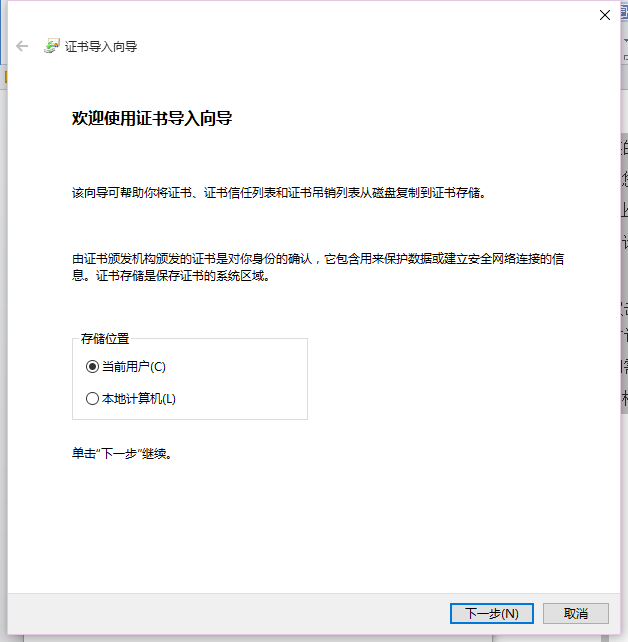Click the 下一步(N) button
Image resolution: width=628 pixels, height=642 pixels.
pyautogui.click(x=492, y=613)
